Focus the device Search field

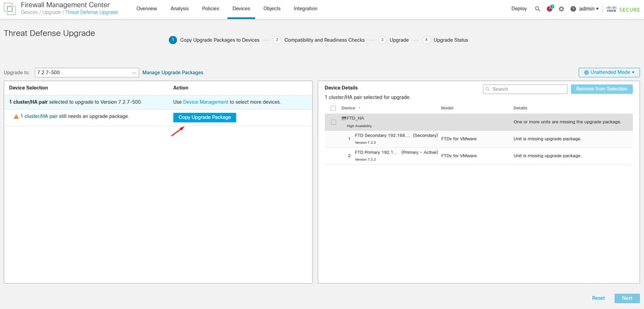pos(525,89)
